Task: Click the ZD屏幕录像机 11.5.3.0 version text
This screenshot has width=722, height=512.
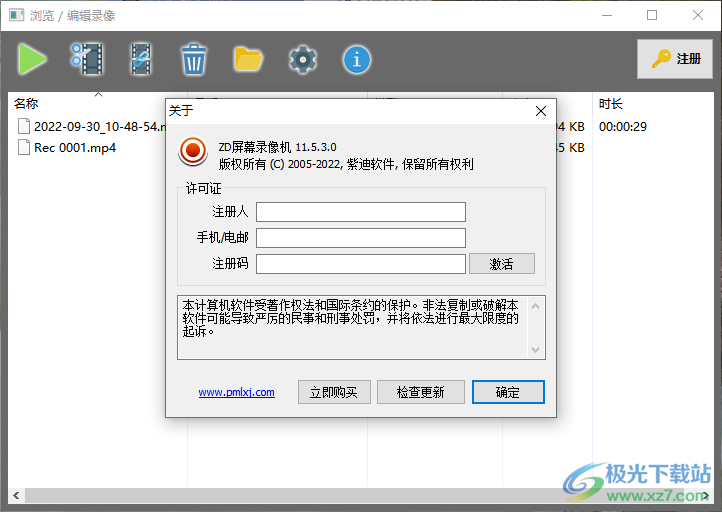Action: (x=278, y=147)
